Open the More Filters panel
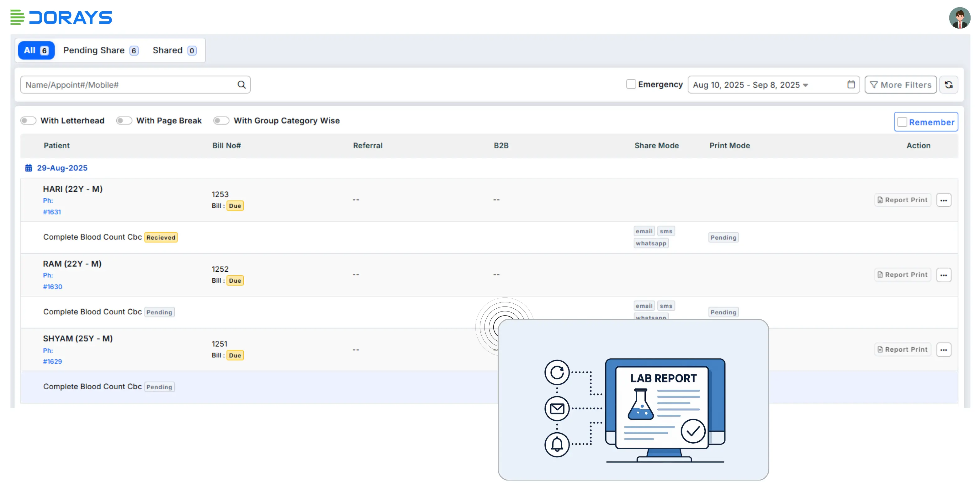980x490 pixels. 900,84
